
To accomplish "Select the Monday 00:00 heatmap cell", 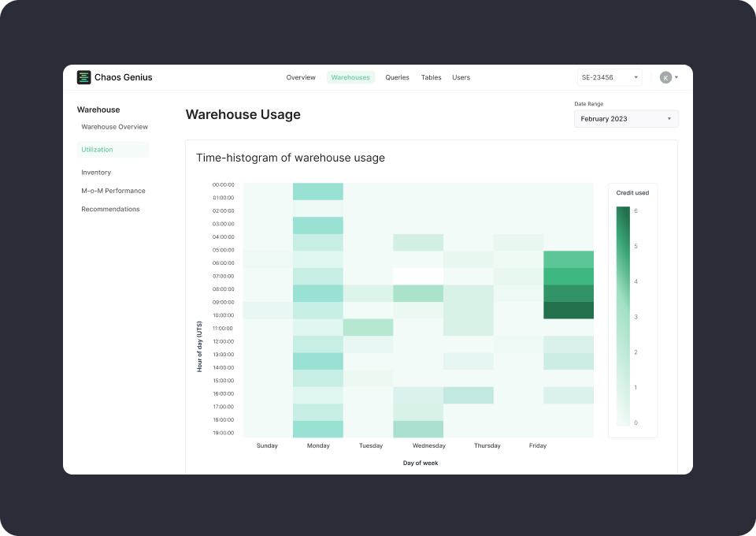I will click(x=318, y=191).
